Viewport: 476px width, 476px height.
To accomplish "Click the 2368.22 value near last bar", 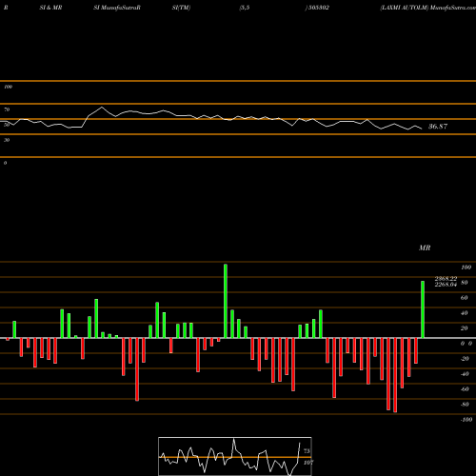I will click(x=446, y=279).
